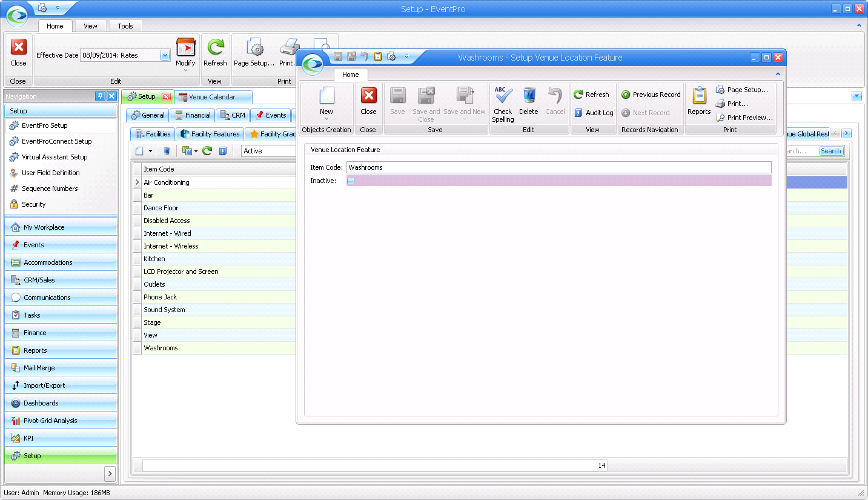Switch to the Tools ribbon tab

tap(125, 26)
